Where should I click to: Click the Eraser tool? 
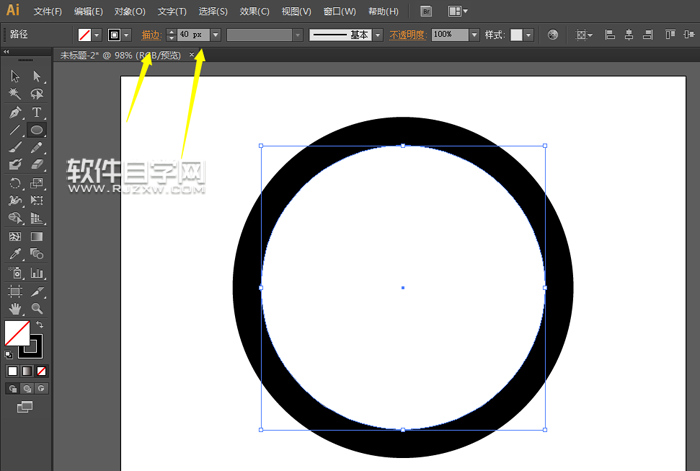tap(37, 165)
